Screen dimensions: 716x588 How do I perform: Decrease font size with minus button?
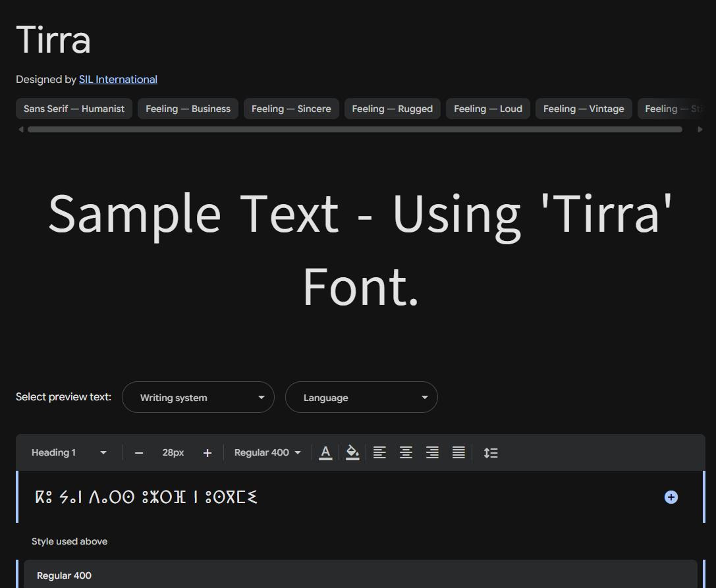pyautogui.click(x=139, y=453)
